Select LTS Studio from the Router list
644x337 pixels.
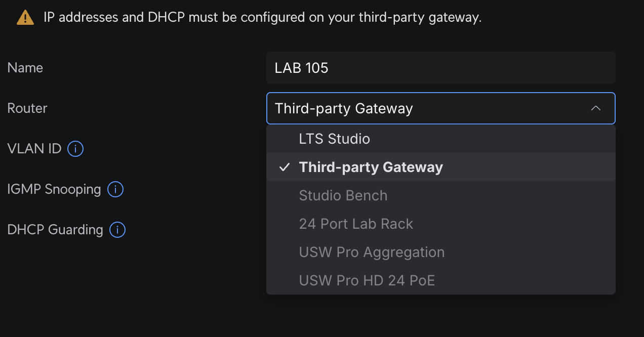pos(334,139)
